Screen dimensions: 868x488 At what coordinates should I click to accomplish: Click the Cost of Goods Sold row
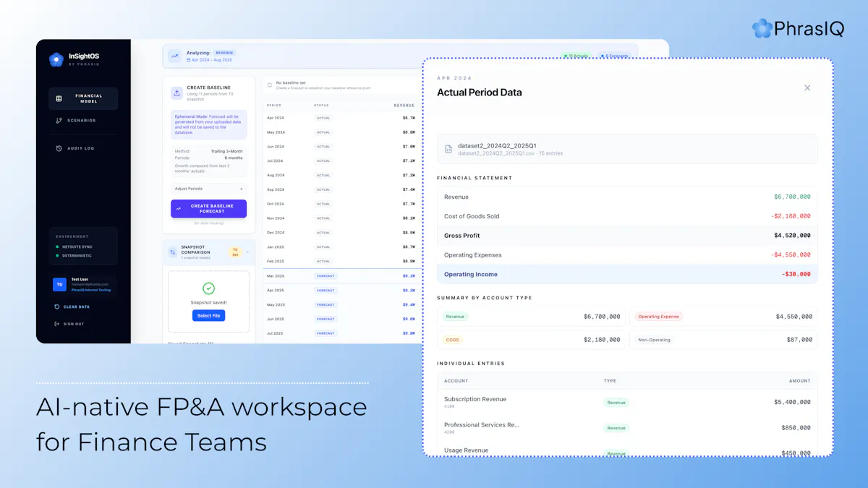[x=627, y=216]
